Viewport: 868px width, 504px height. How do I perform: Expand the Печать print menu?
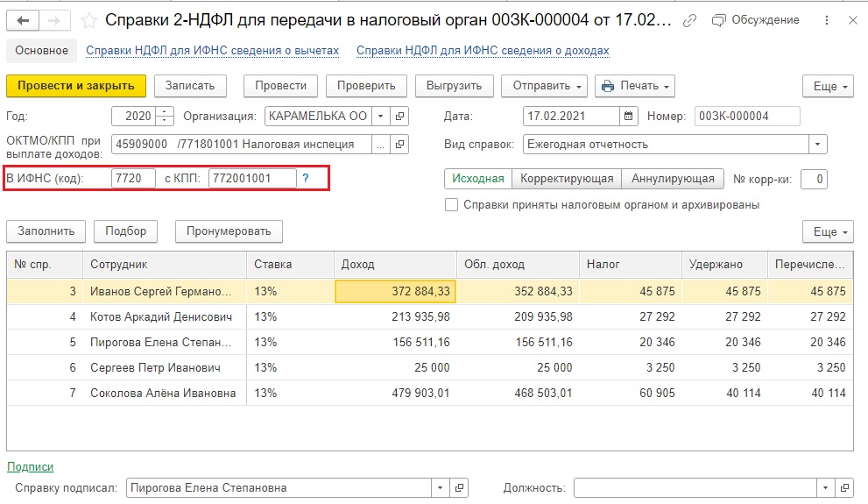634,86
